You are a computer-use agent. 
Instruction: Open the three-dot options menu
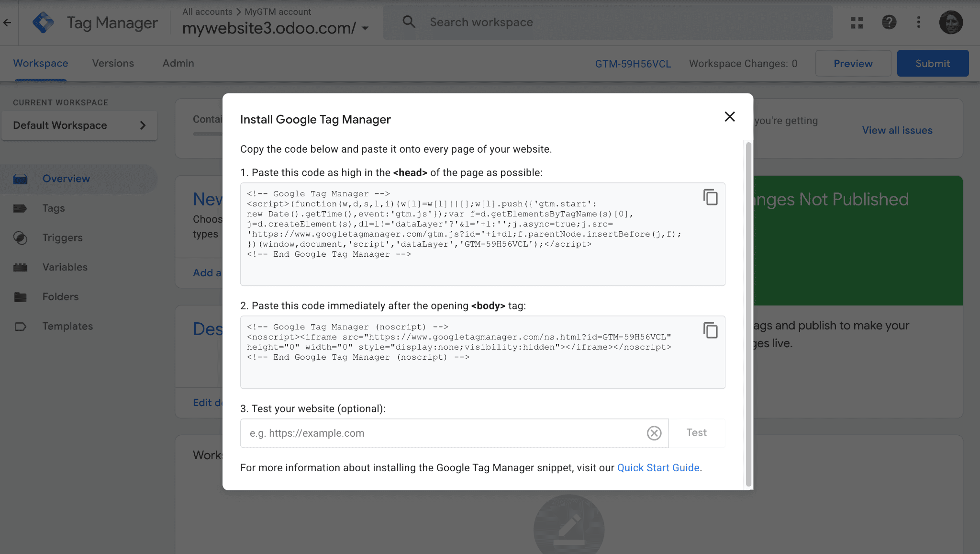pyautogui.click(x=918, y=22)
